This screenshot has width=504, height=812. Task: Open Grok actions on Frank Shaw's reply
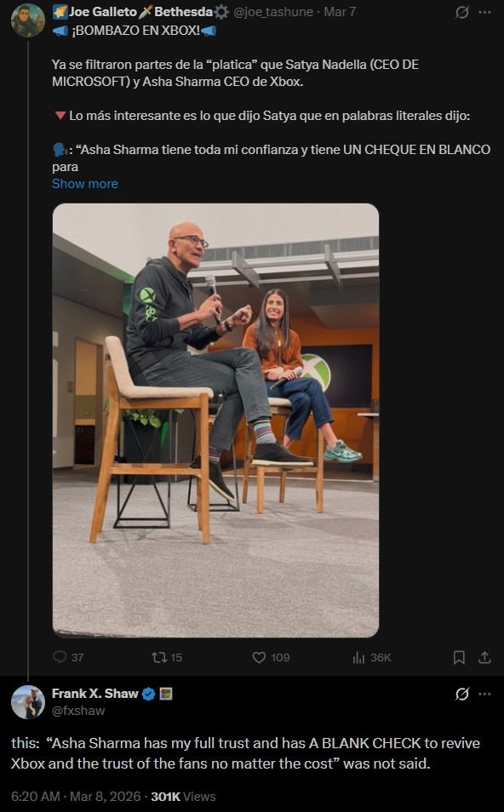point(463,693)
